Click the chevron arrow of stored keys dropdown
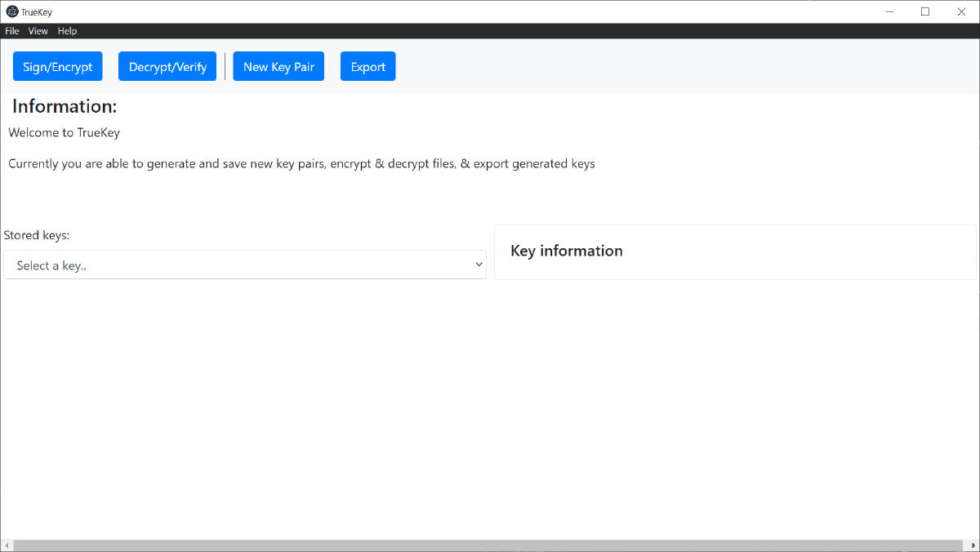The image size is (980, 552). (479, 265)
